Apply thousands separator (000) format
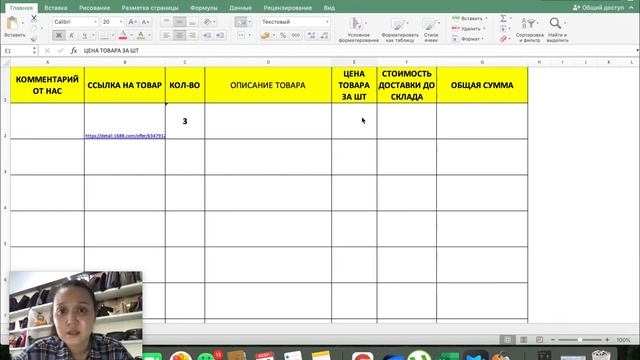 pyautogui.click(x=296, y=36)
